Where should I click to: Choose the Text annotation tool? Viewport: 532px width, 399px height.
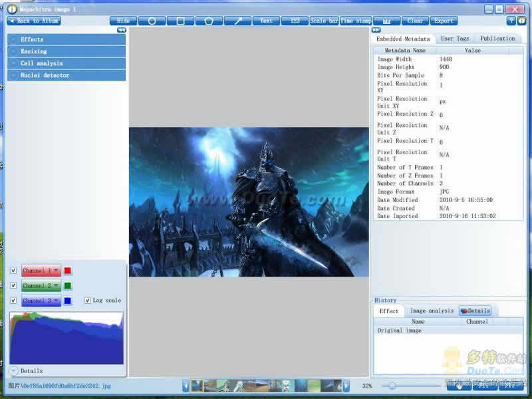point(267,21)
